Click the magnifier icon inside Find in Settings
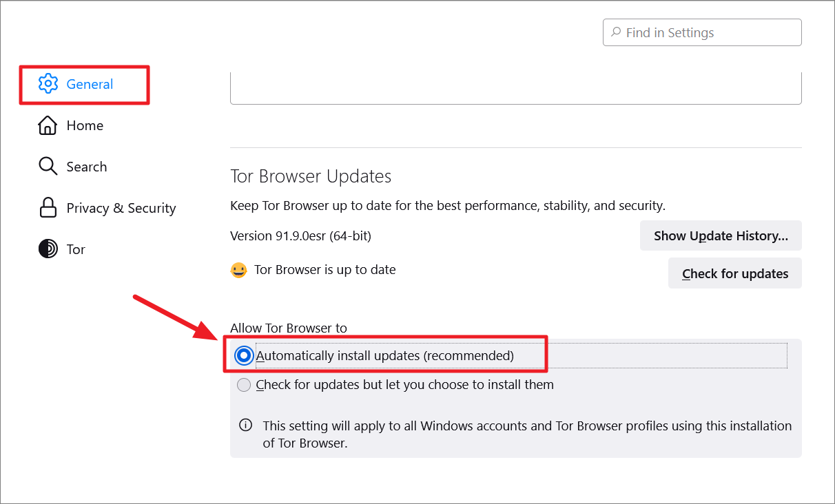This screenshot has height=504, width=835. tap(615, 32)
